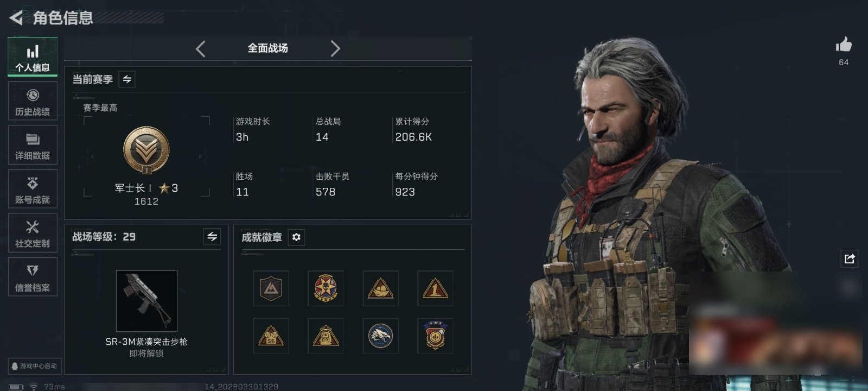Toggle current season swap button
868x391 pixels.
click(x=127, y=79)
